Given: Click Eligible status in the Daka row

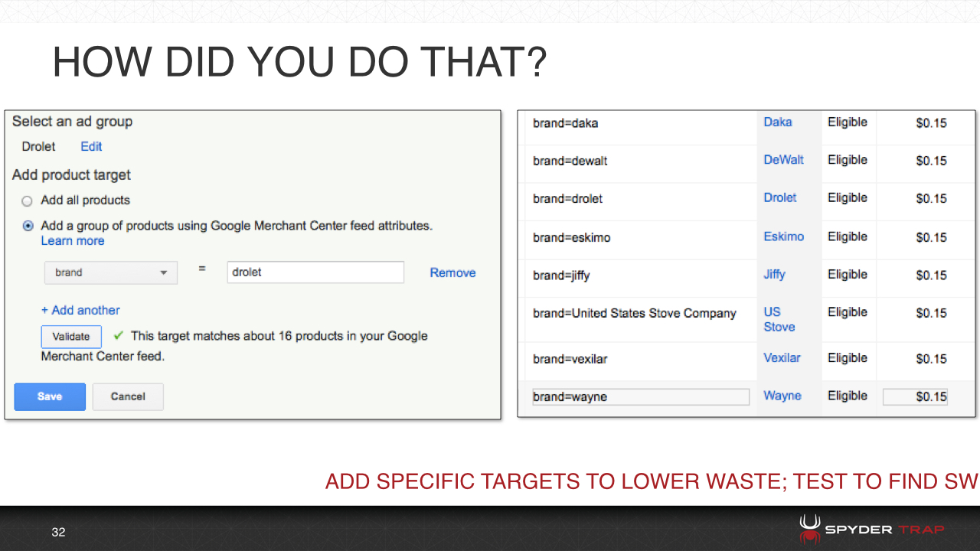Looking at the screenshot, I should point(848,122).
